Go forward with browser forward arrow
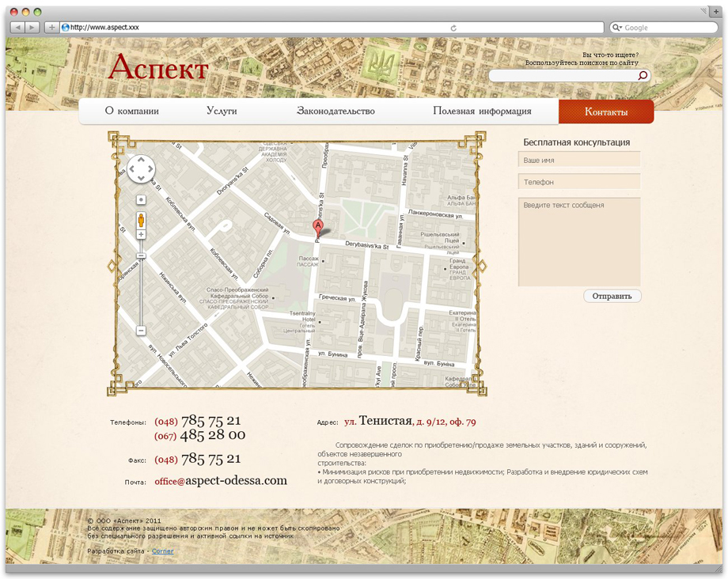The width and height of the screenshot is (728, 579). (x=32, y=28)
